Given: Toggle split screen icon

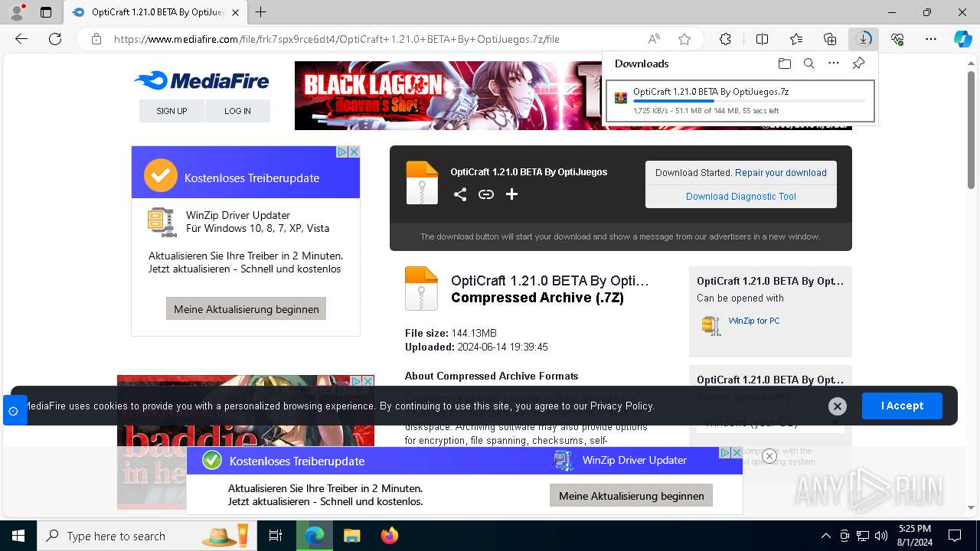Looking at the screenshot, I should coord(762,39).
